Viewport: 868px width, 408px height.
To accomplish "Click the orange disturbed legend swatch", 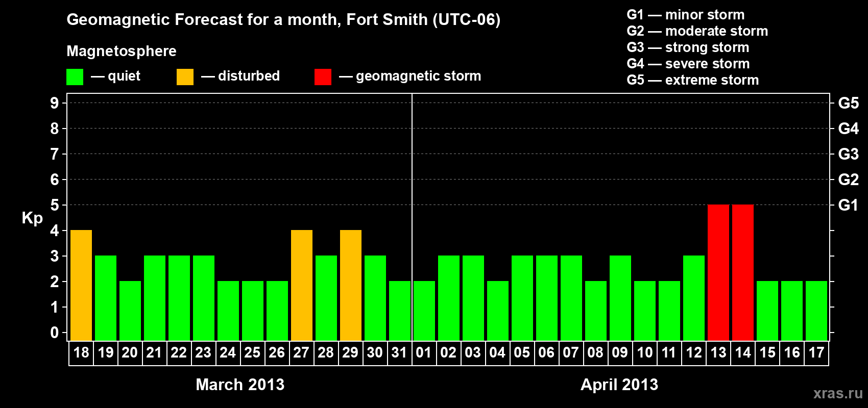I will [185, 77].
